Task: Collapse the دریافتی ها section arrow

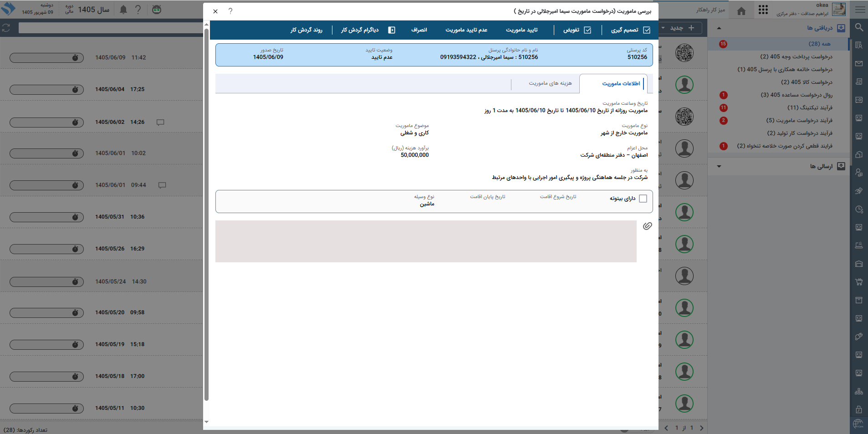Action: [x=719, y=28]
